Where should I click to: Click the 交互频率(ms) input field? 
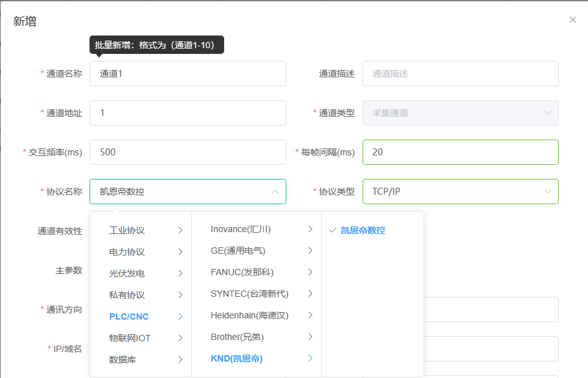click(x=188, y=152)
